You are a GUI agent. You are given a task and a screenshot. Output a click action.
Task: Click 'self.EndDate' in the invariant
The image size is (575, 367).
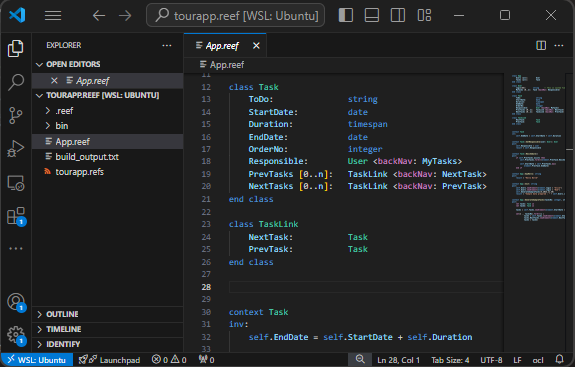278,337
